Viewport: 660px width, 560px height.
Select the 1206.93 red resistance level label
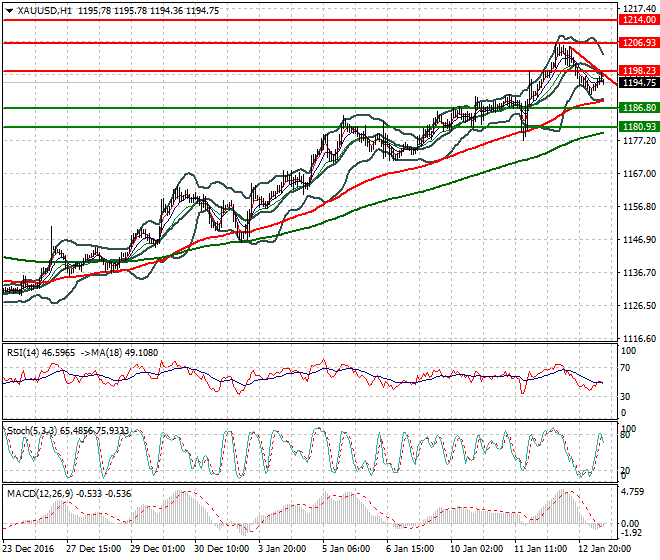[639, 43]
